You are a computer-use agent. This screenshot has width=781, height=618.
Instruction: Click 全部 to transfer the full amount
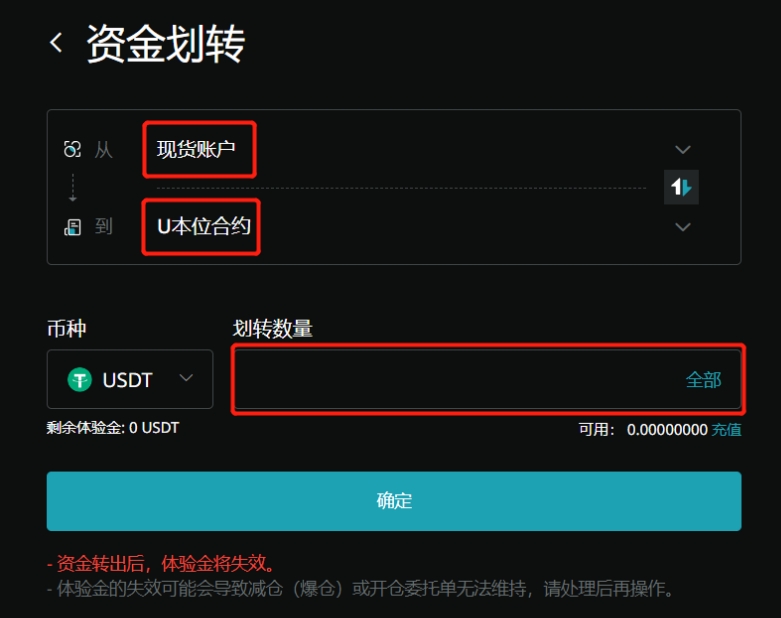[x=703, y=380]
